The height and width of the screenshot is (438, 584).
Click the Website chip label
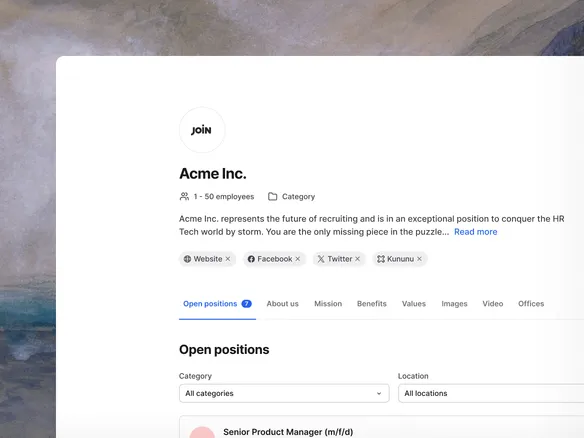click(208, 259)
